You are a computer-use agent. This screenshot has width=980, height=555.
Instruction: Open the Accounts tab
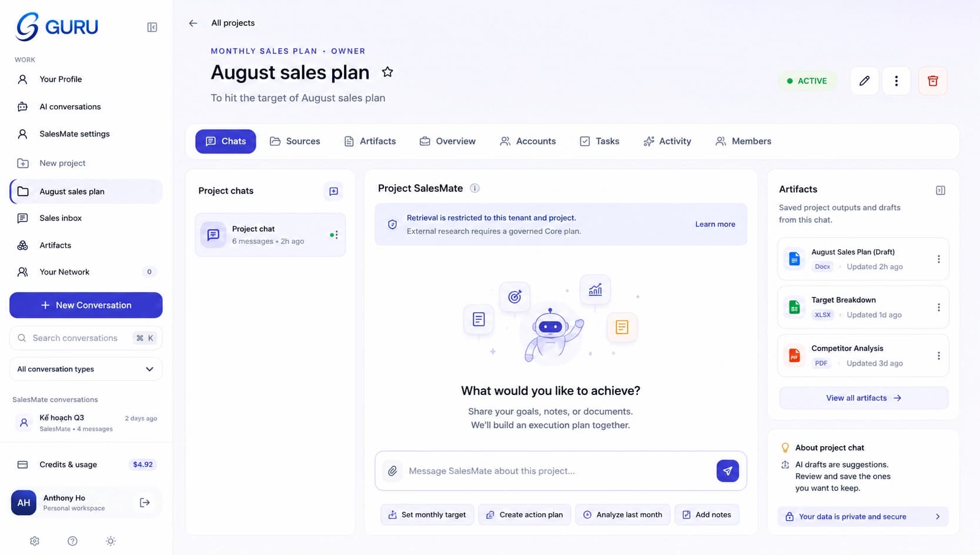coord(528,141)
